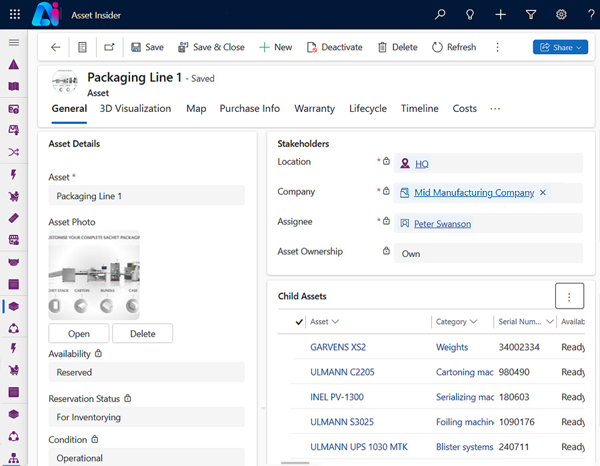600x466 pixels.
Task: Click the child assets horizontal scrollbar
Action: (x=295, y=463)
